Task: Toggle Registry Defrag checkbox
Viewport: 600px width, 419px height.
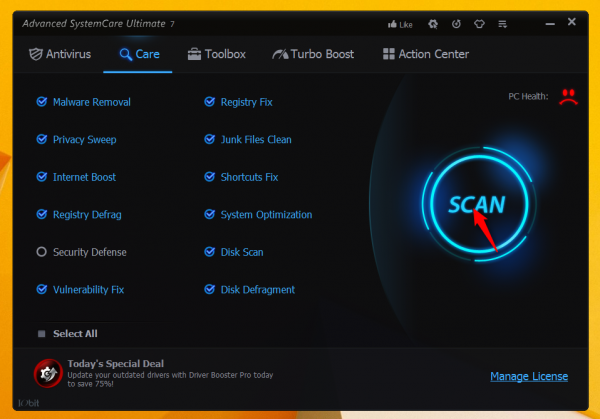Action: pyautogui.click(x=42, y=214)
